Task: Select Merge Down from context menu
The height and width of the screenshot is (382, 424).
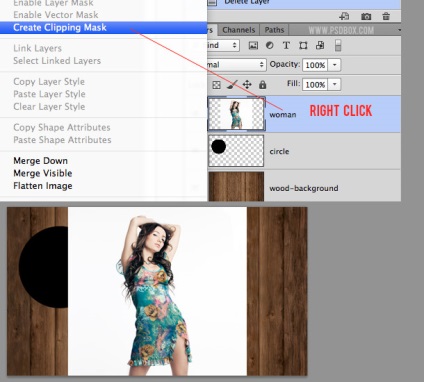Action: (x=41, y=161)
